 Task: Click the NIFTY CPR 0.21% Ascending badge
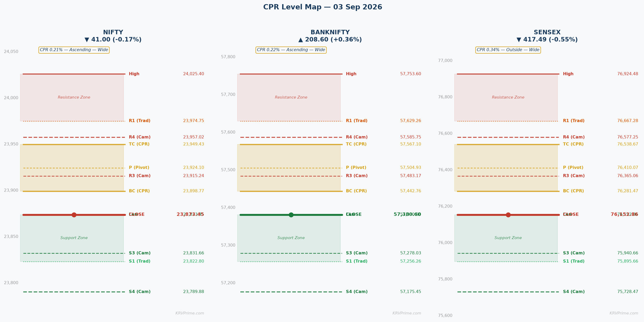click(74, 50)
